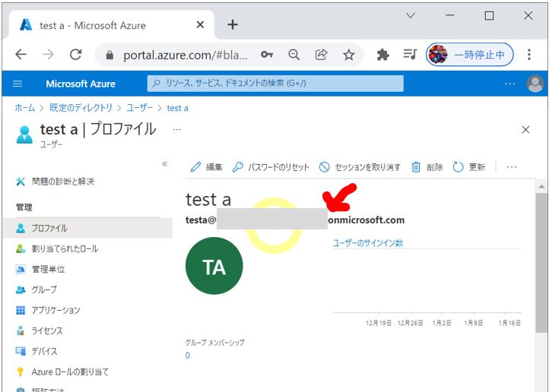
Task: Open the tab search chevron
Action: point(411,15)
